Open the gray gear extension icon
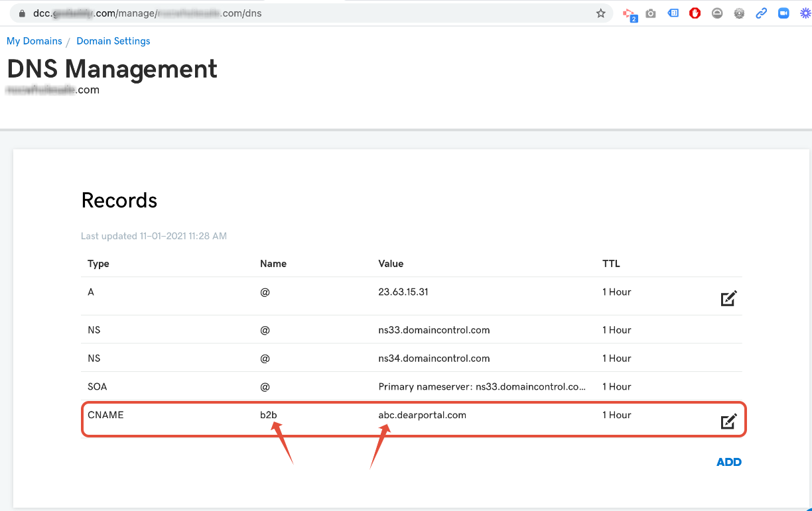 [739, 13]
